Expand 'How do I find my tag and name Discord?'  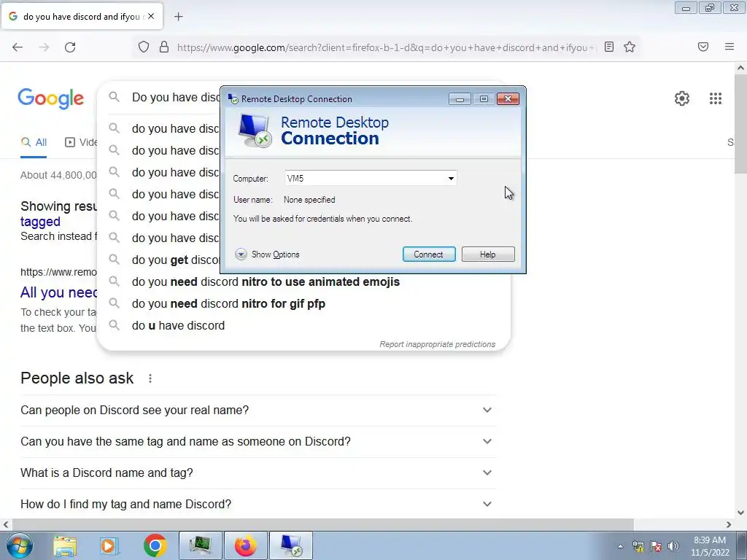(258, 504)
